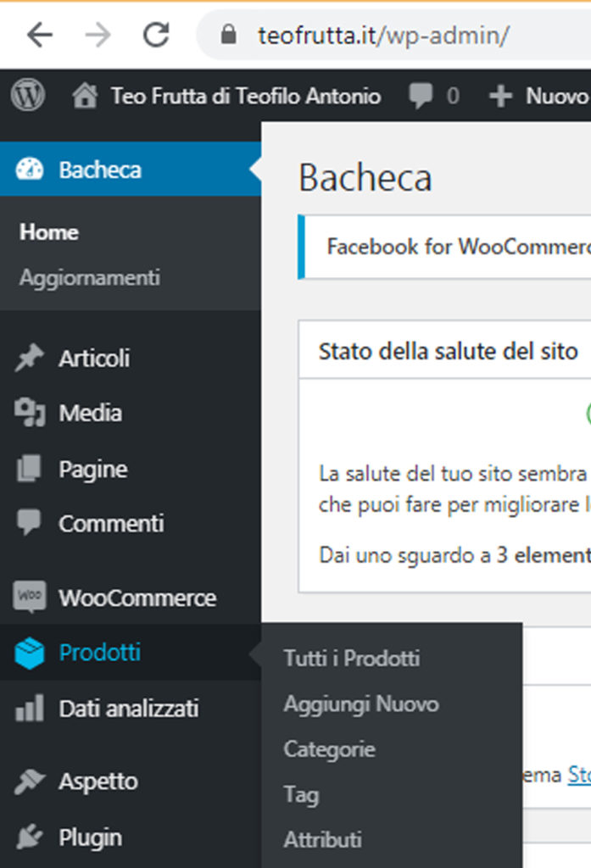Click the Prodotti box icon

[30, 654]
